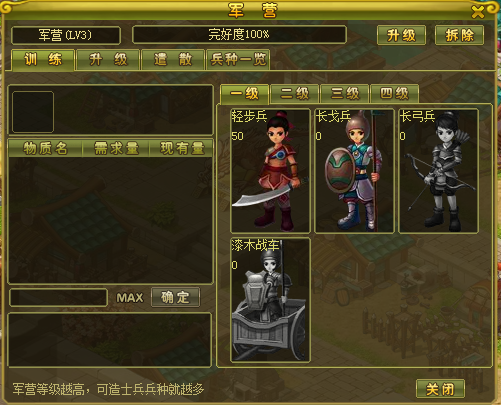
Task: Click the empty unit portrait slot
Action: pos(33,112)
